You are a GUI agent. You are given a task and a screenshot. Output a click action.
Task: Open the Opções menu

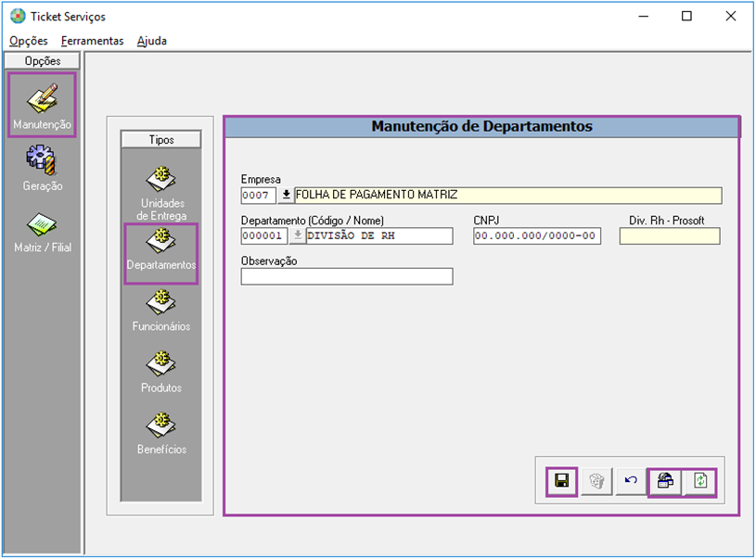point(29,41)
